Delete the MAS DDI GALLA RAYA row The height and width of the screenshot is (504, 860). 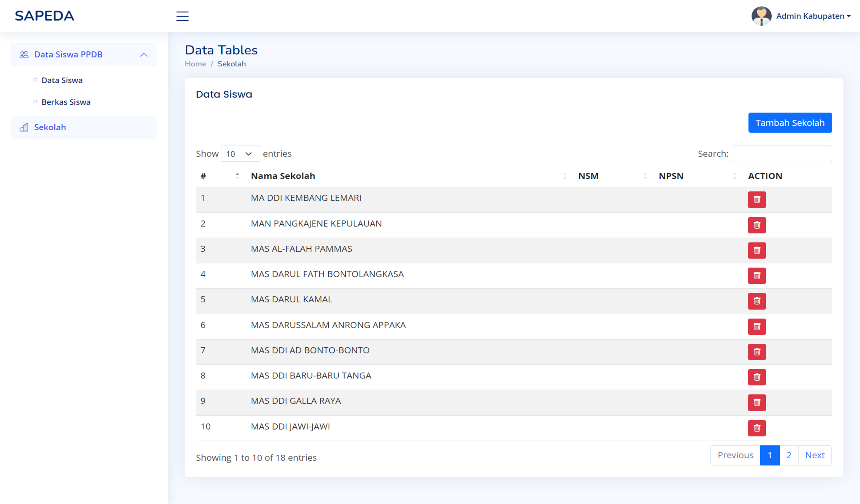coord(757,403)
